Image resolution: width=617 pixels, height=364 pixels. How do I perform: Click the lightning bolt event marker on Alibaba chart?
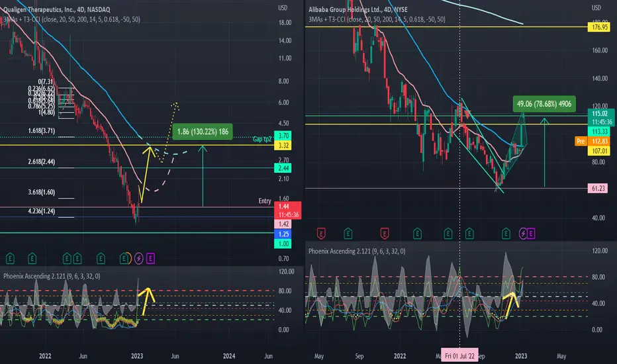click(x=523, y=234)
